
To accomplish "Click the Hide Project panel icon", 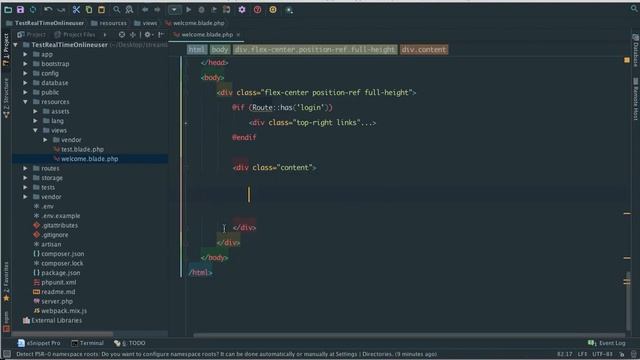I will point(161,35).
